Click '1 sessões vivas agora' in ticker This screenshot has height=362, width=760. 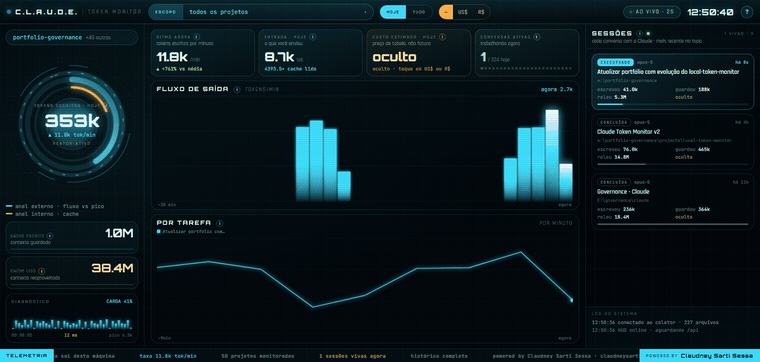[x=352, y=356]
